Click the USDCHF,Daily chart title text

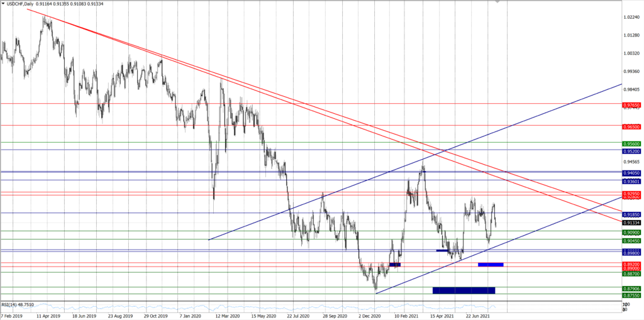pos(23,4)
